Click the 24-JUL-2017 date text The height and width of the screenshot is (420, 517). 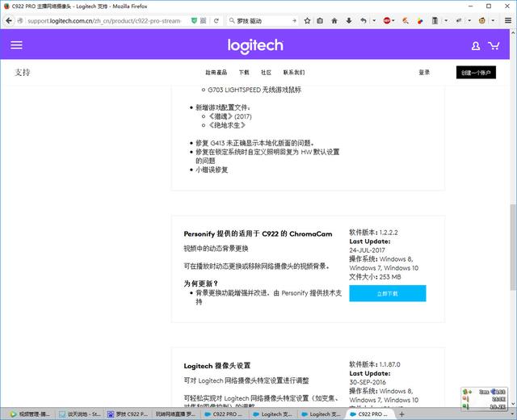[367, 250]
